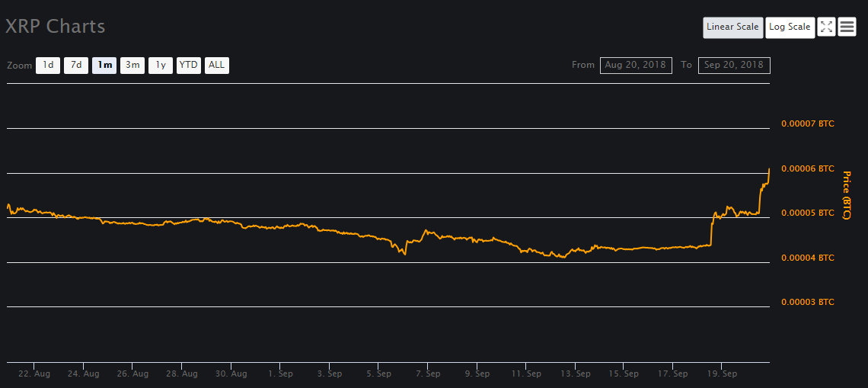Click the 1. Sep date label

(x=280, y=374)
